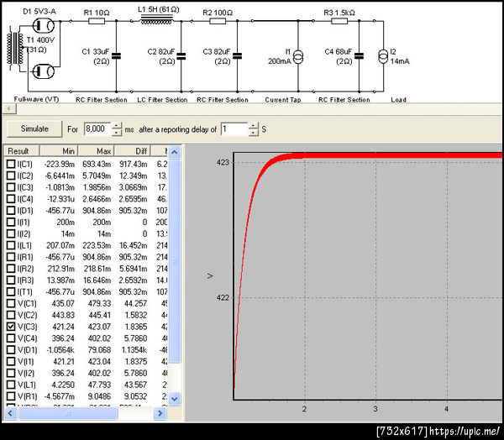Sort by the Min column header
The image size is (504, 440).
tap(59, 151)
